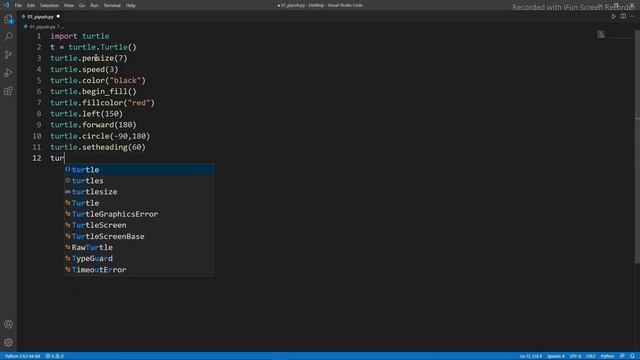Image resolution: width=640 pixels, height=360 pixels.
Task: Click the notifications bell in status bar
Action: click(x=632, y=356)
